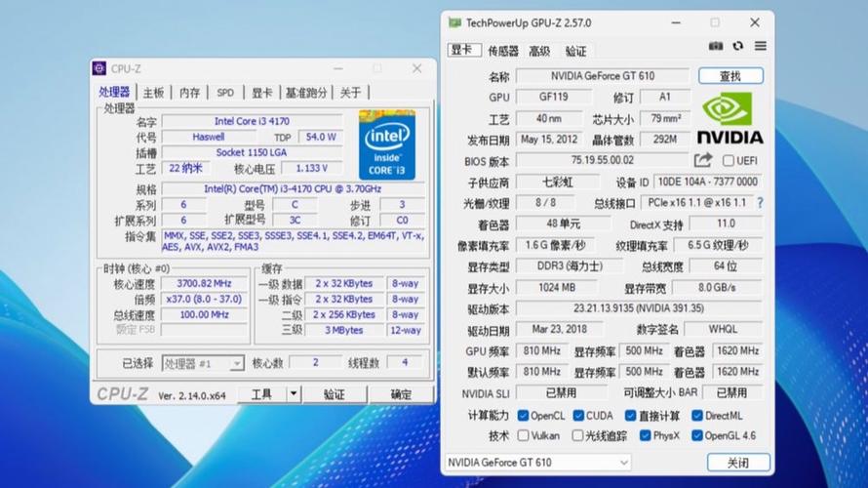Toggle the direct compute (直接计算) checkbox
Viewport: 868px width, 488px height.
coord(630,416)
